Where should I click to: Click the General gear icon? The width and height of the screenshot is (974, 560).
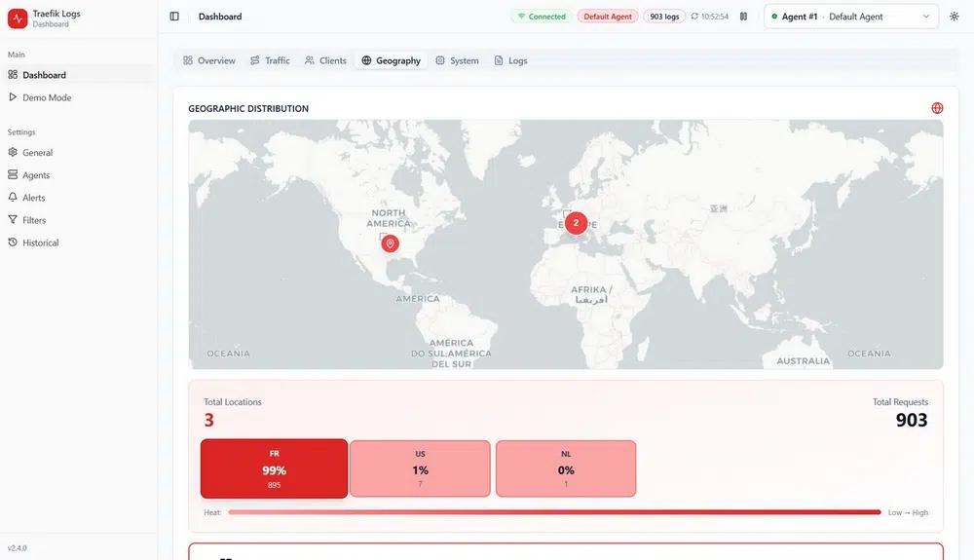pyautogui.click(x=13, y=152)
